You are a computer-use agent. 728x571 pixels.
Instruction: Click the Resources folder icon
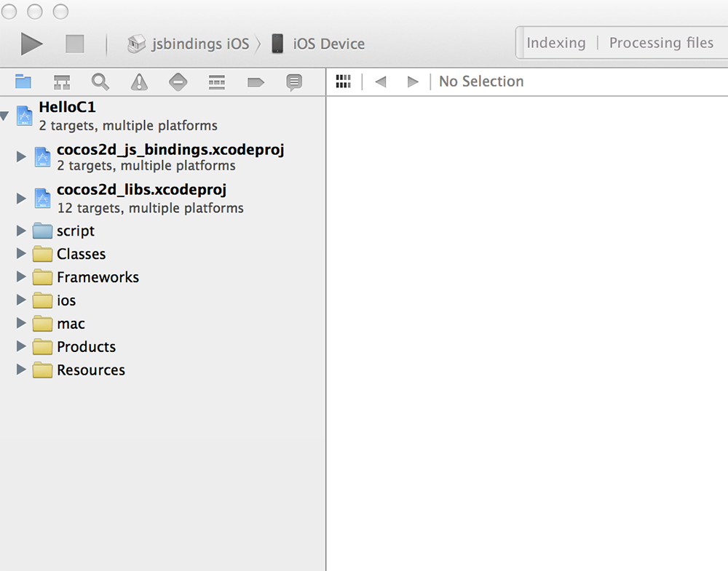pyautogui.click(x=42, y=370)
